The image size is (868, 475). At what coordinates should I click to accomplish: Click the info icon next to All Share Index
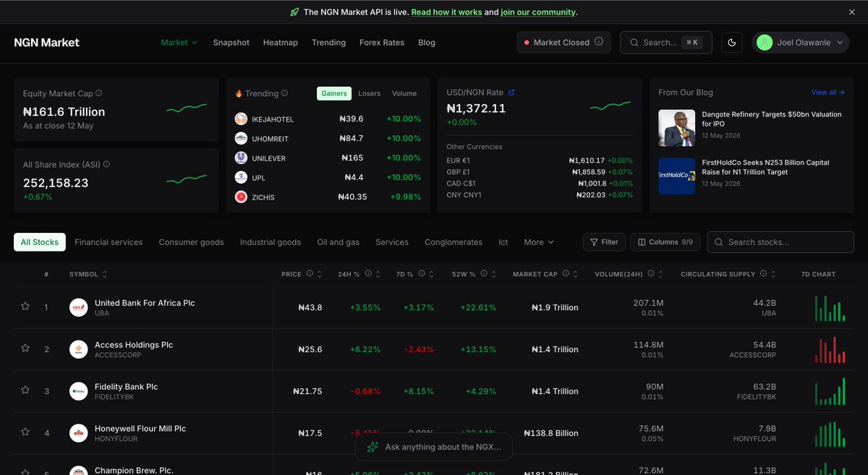[107, 165]
